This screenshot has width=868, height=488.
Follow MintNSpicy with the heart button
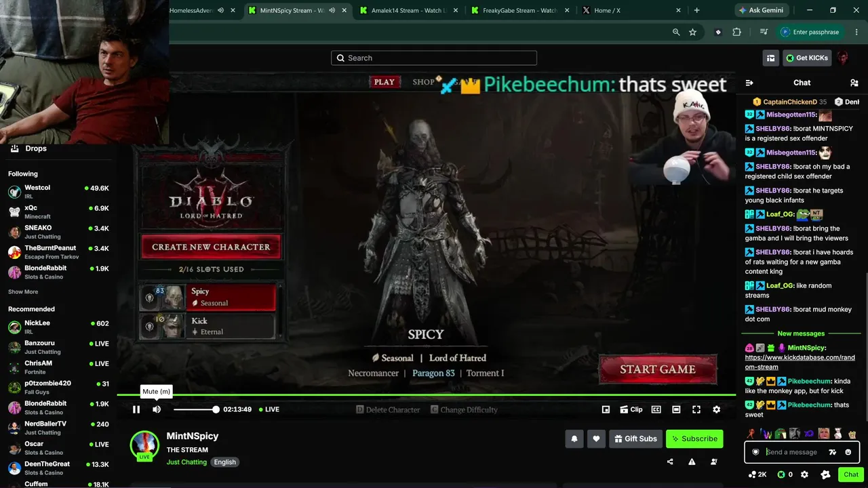(596, 439)
